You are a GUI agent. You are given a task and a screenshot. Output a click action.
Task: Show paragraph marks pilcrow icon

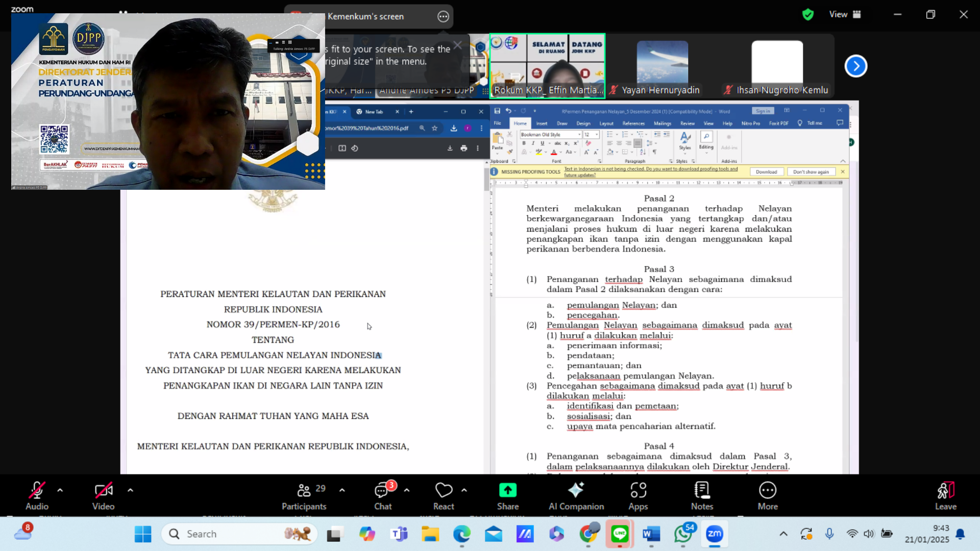(x=654, y=152)
